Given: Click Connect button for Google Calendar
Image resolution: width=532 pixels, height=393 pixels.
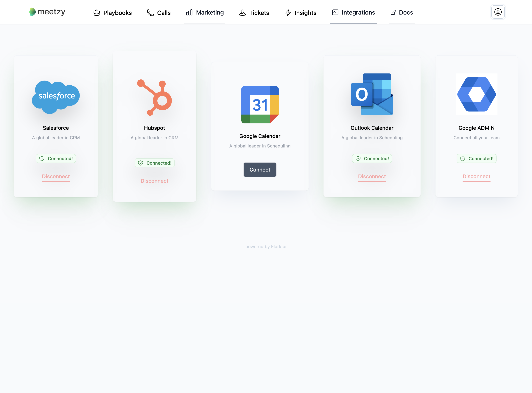Looking at the screenshot, I should (x=260, y=169).
